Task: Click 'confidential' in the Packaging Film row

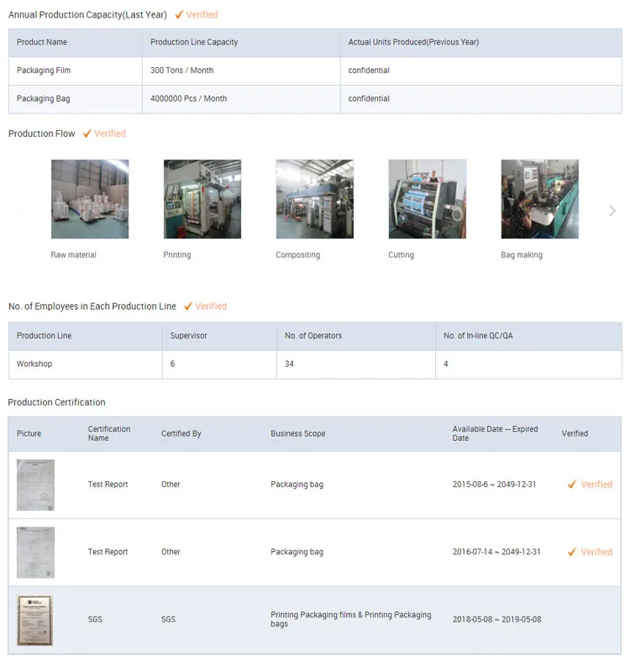Action: [x=369, y=71]
